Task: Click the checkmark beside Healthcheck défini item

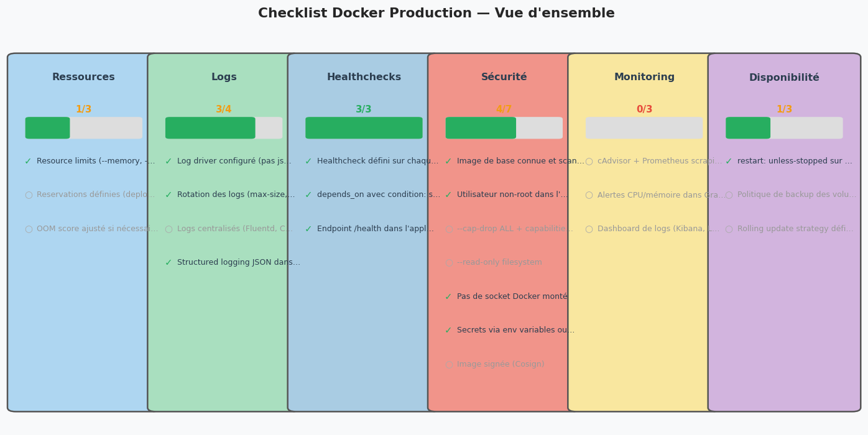Action: [308, 162]
